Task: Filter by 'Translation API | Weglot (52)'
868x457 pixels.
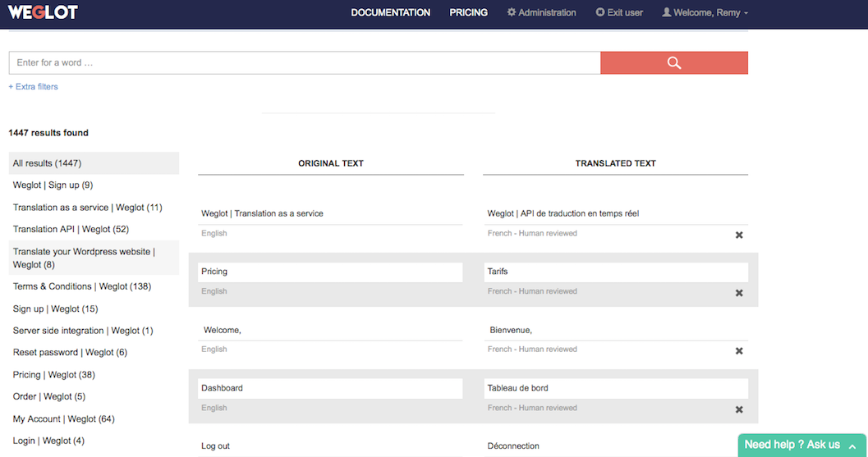Action: [x=71, y=229]
